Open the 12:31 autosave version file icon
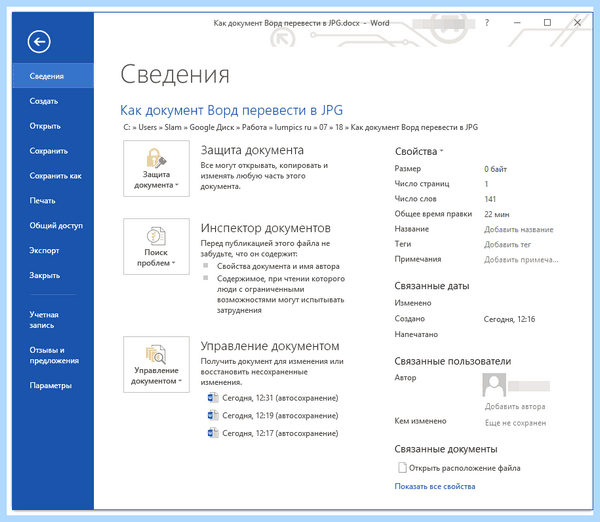 coord(213,398)
